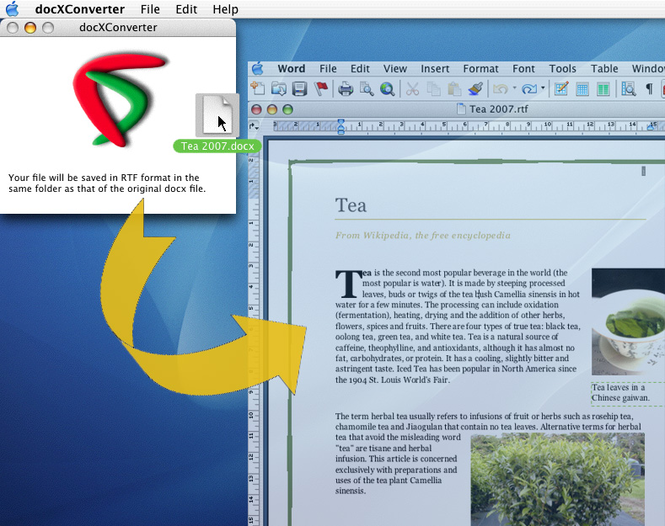
Task: Click the red flag toolbar icon
Action: (321, 88)
